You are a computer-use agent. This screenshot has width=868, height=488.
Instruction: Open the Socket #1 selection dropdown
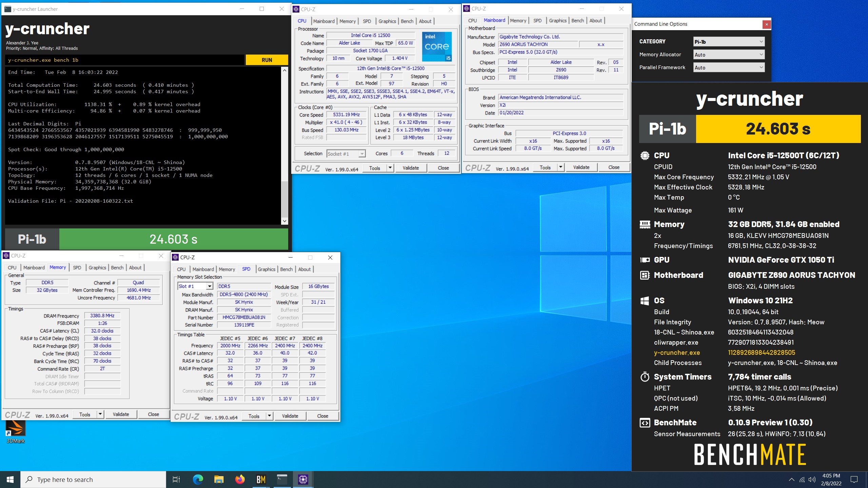point(346,154)
